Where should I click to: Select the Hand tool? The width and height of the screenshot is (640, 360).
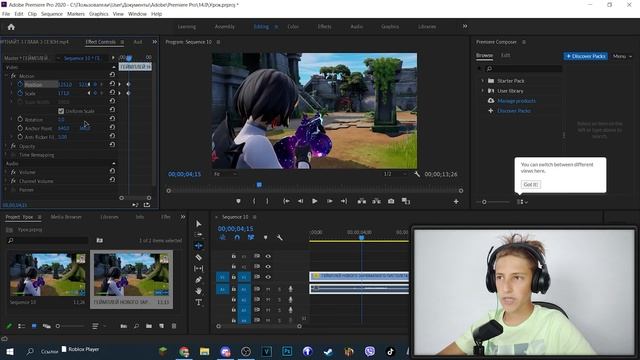tap(198, 291)
